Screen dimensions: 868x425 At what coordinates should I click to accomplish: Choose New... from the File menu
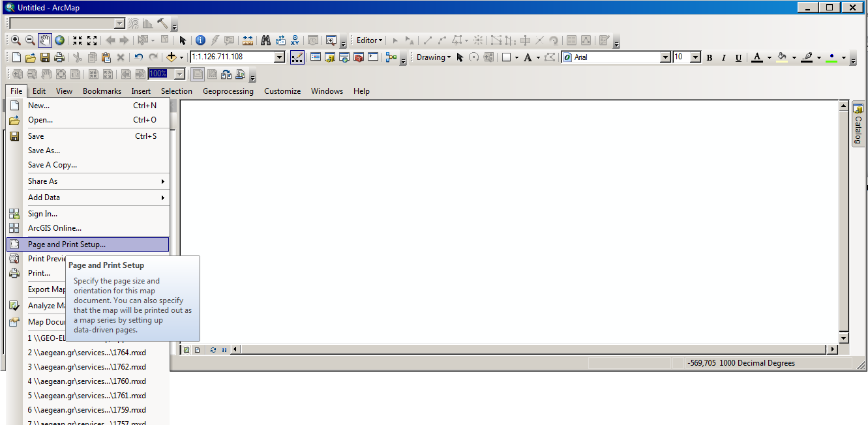[x=88, y=106]
